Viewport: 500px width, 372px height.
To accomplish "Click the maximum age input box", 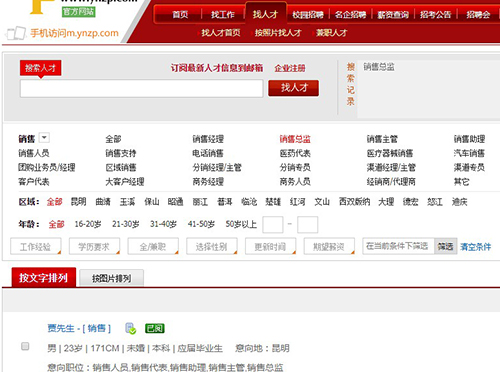I will click(307, 225).
